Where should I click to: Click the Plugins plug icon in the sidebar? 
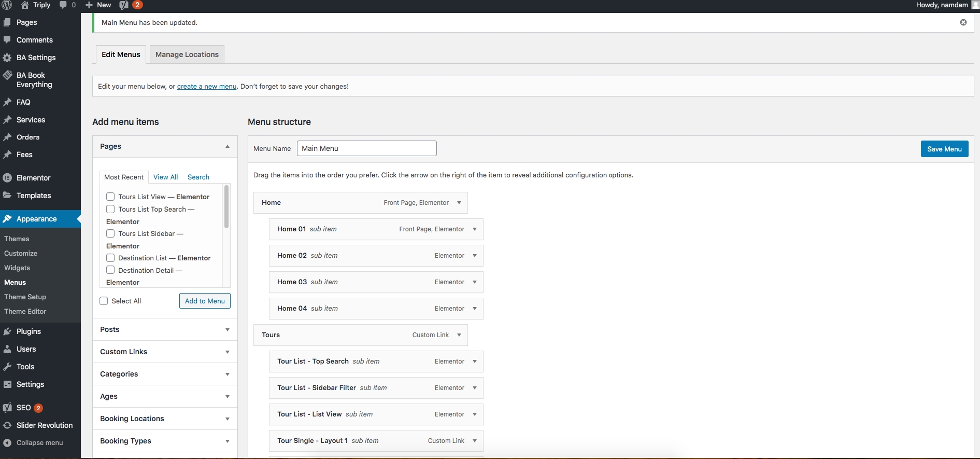coord(7,331)
